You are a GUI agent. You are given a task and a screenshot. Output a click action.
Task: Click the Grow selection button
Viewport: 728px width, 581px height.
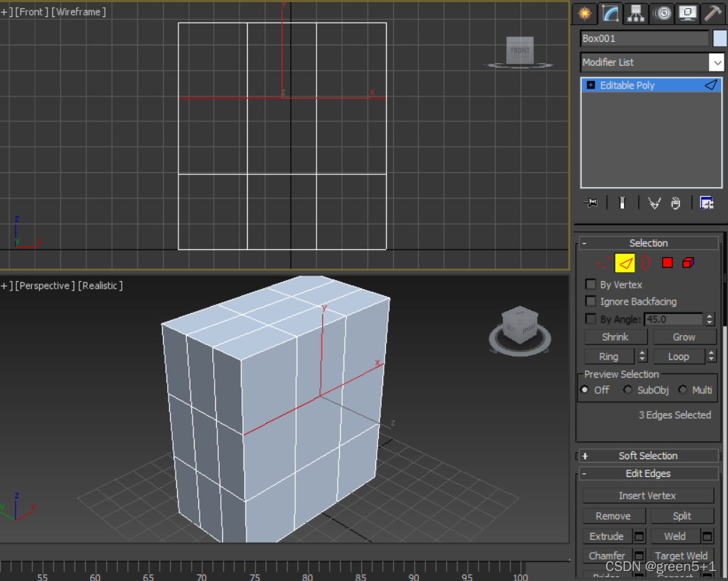[684, 337]
